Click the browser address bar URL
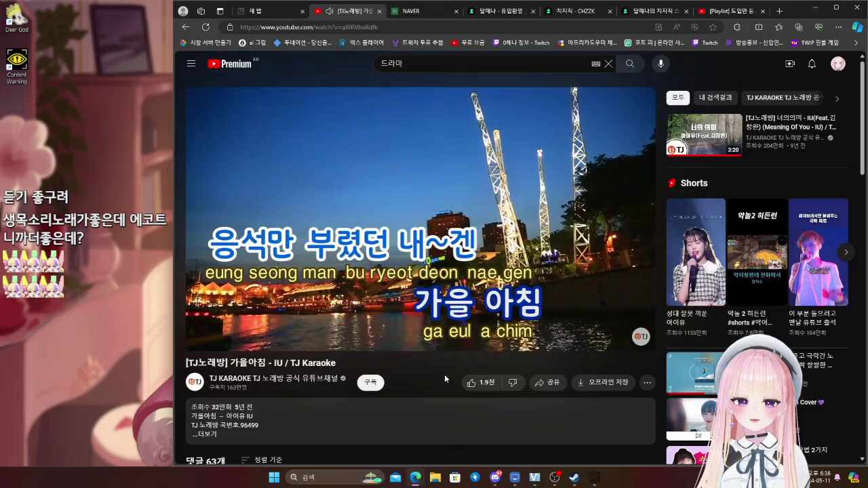868x488 pixels. [x=309, y=27]
